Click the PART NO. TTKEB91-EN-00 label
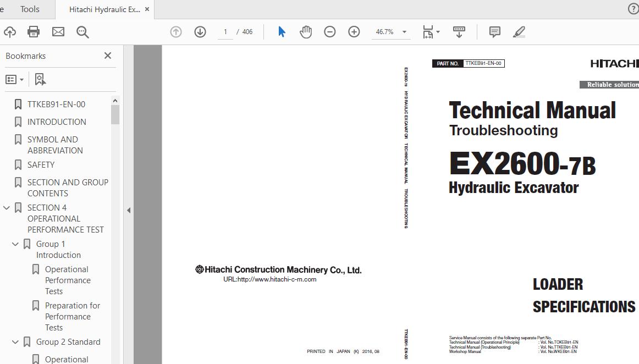 click(468, 63)
